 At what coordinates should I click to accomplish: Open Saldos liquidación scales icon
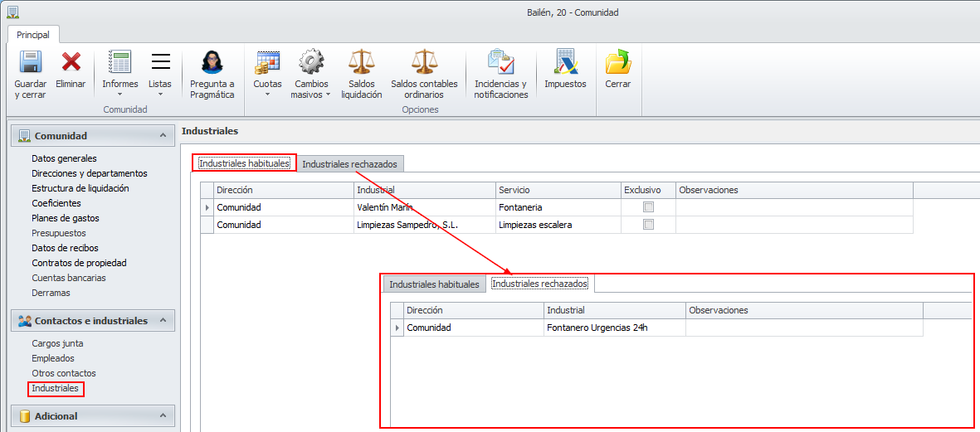point(361,62)
